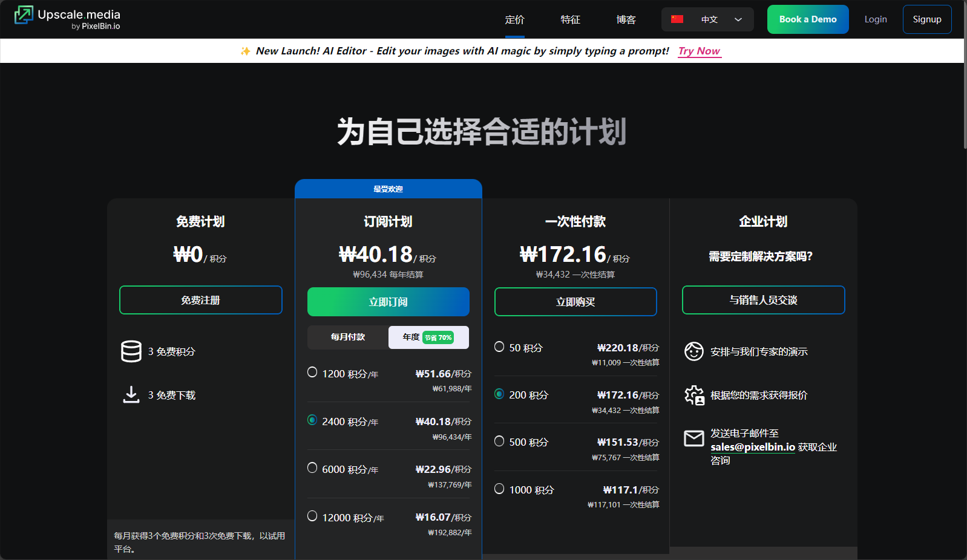Click the 需要定制解决方案吗? text
The image size is (967, 560).
761,256
